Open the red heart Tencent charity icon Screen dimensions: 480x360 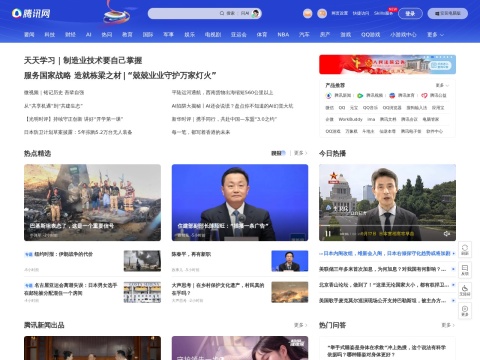(x=424, y=95)
